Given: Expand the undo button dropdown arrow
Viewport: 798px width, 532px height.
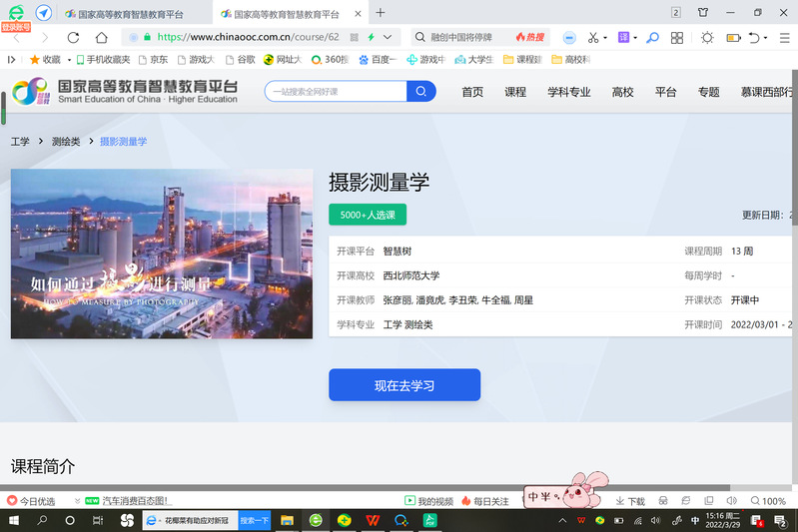Looking at the screenshot, I should pyautogui.click(x=768, y=37).
